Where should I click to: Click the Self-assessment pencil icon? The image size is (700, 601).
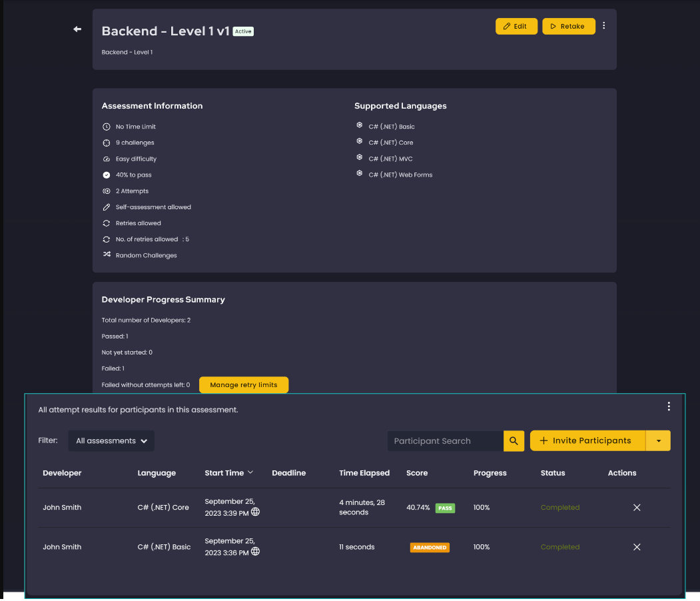click(x=107, y=207)
